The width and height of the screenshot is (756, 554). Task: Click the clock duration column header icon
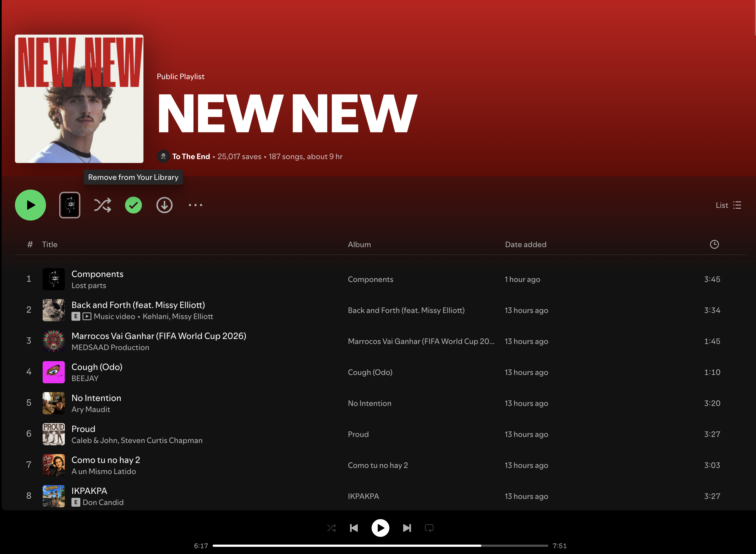(714, 244)
